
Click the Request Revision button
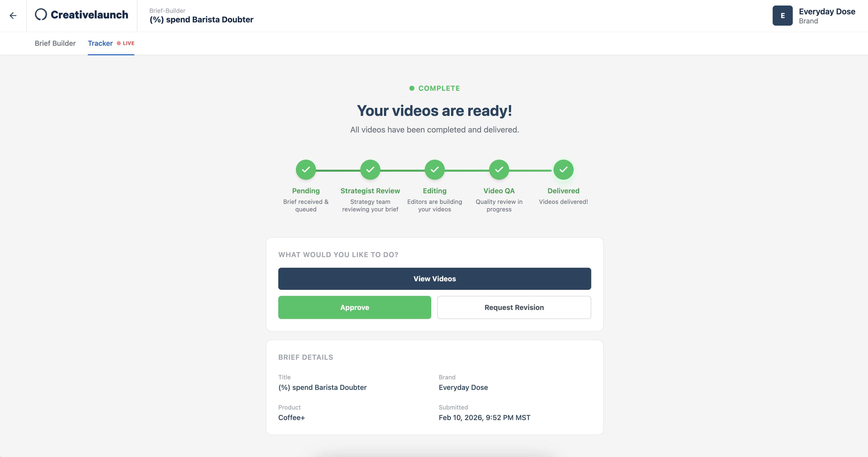514,307
